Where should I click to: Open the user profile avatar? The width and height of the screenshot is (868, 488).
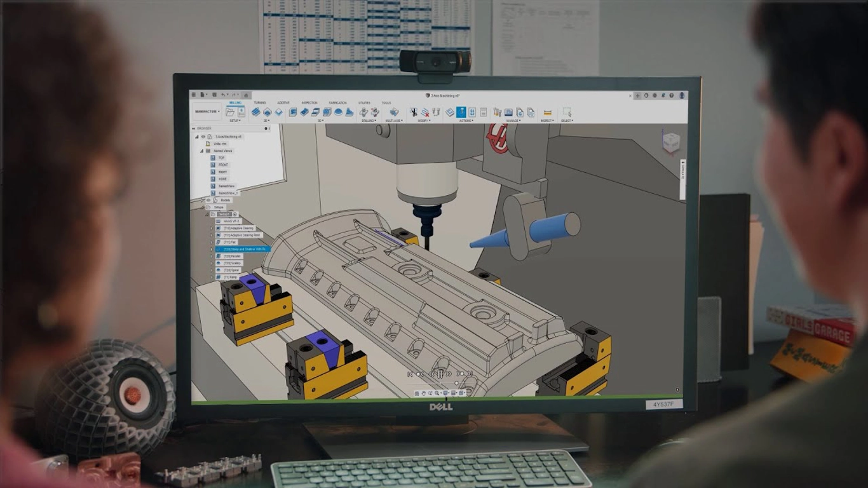coord(682,95)
